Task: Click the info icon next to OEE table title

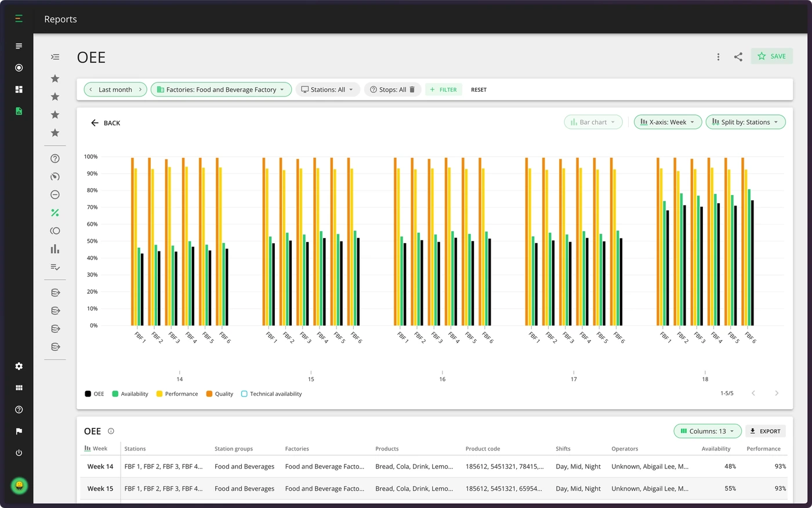Action: [x=111, y=431]
